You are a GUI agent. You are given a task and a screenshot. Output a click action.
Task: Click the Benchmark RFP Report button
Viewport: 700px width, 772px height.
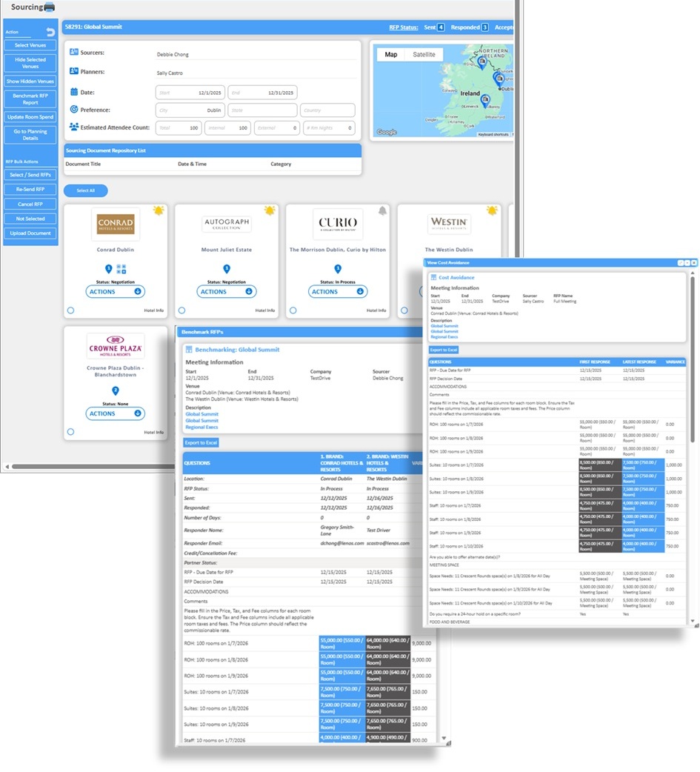pos(30,99)
